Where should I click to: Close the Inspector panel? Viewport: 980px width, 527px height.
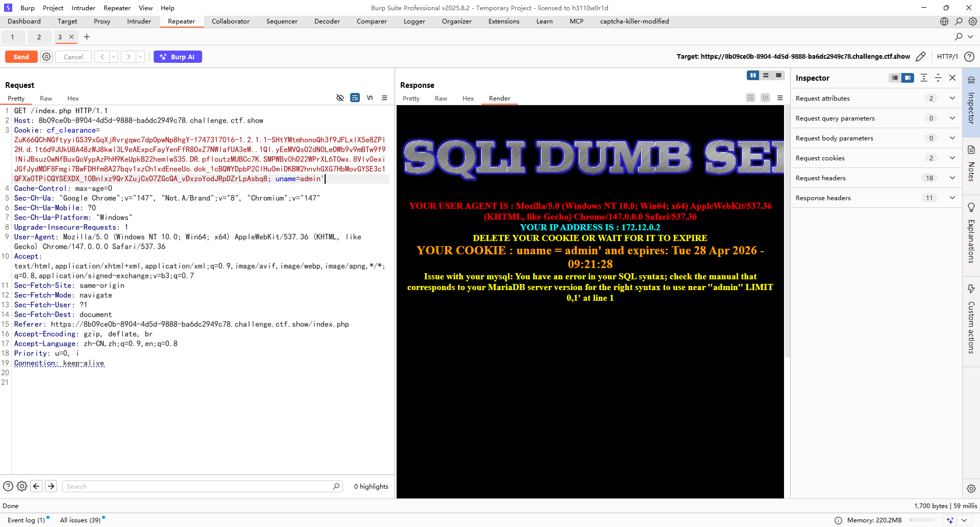952,78
